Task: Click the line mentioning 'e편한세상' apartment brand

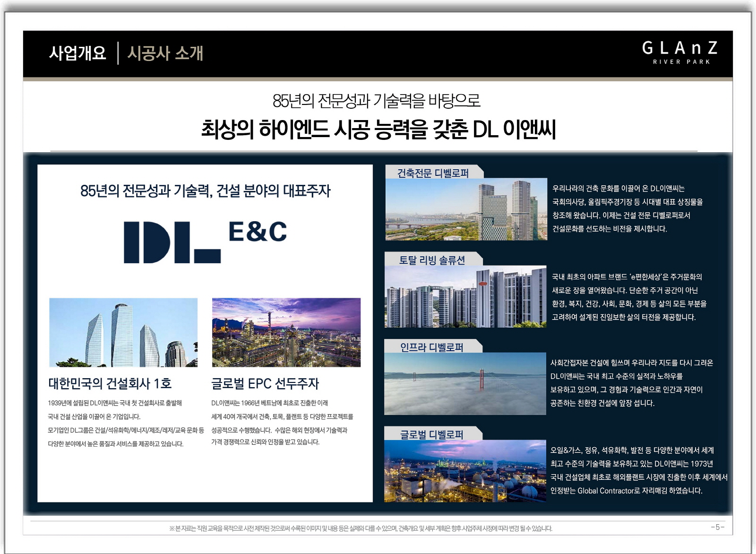Action: [x=627, y=277]
